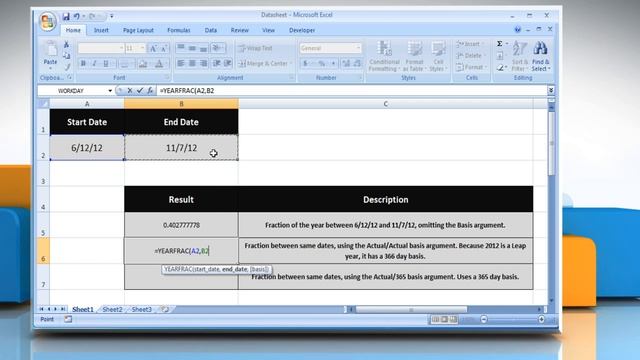The width and height of the screenshot is (640, 360).
Task: Toggle Underline formatting
Action: pos(106,64)
